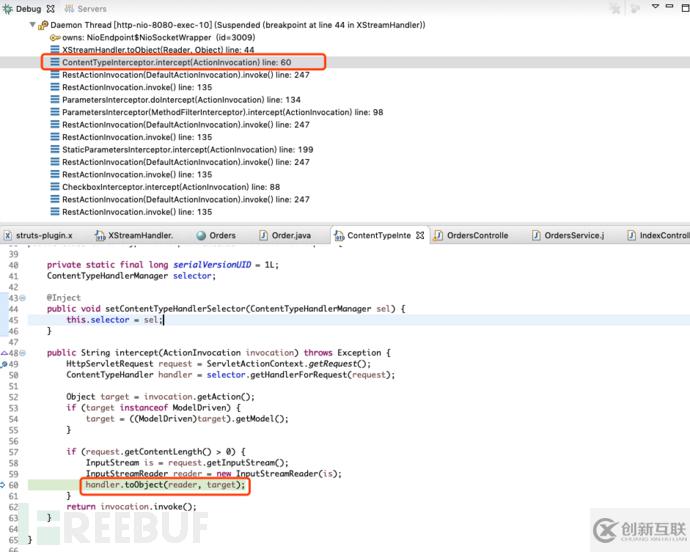Click Java file icon on OrdersService.j tab
Screen dimensions: 690x552
tap(536, 236)
